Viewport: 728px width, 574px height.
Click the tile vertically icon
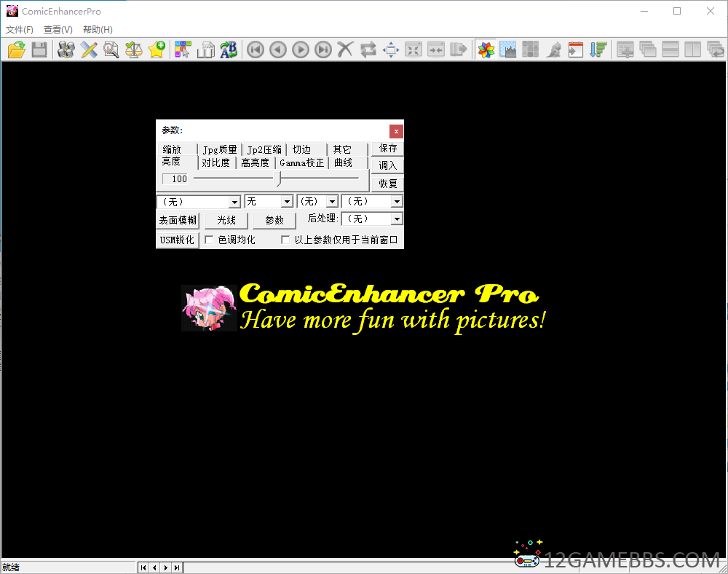tap(693, 50)
